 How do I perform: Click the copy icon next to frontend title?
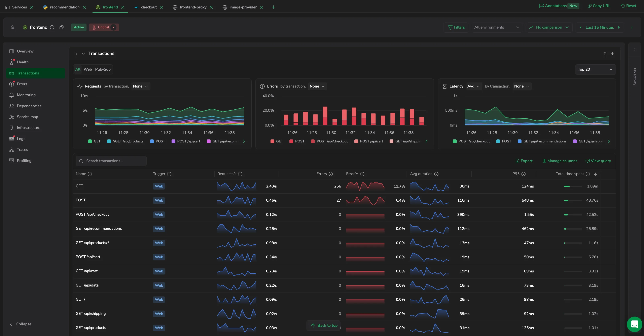click(62, 27)
